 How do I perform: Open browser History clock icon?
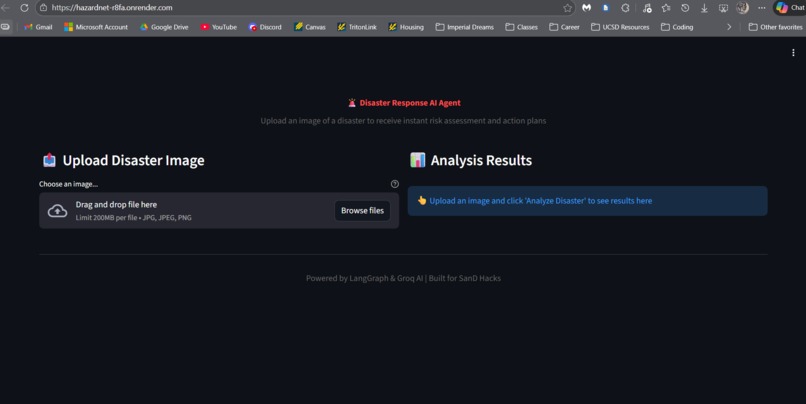tap(685, 8)
